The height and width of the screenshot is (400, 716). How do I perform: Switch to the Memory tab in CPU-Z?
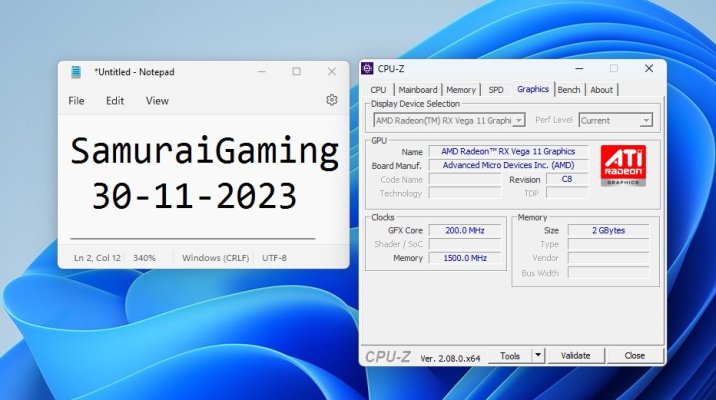461,90
